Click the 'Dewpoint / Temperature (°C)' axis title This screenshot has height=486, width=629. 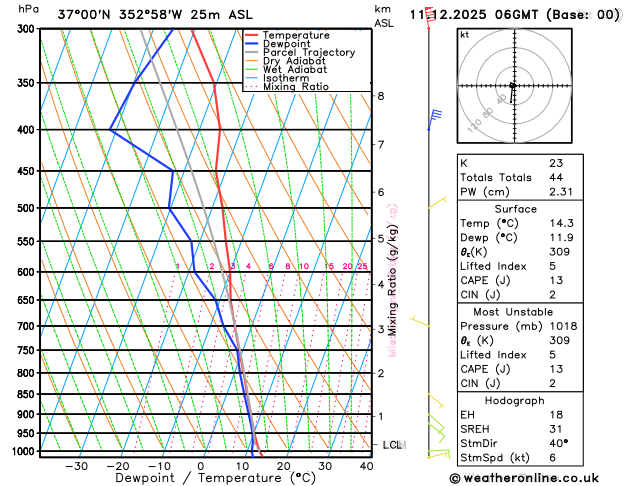point(215,478)
